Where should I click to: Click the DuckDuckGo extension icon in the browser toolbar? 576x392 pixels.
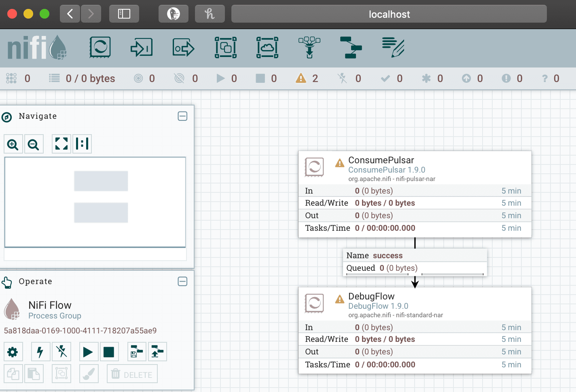pos(174,14)
